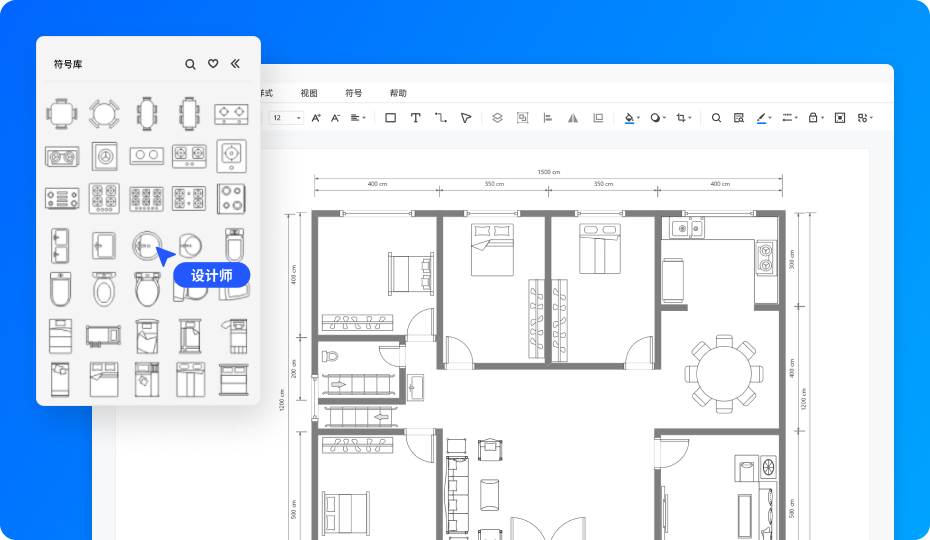Screen dimensions: 930x540
Task: Open the line style dropdown
Action: click(x=789, y=117)
